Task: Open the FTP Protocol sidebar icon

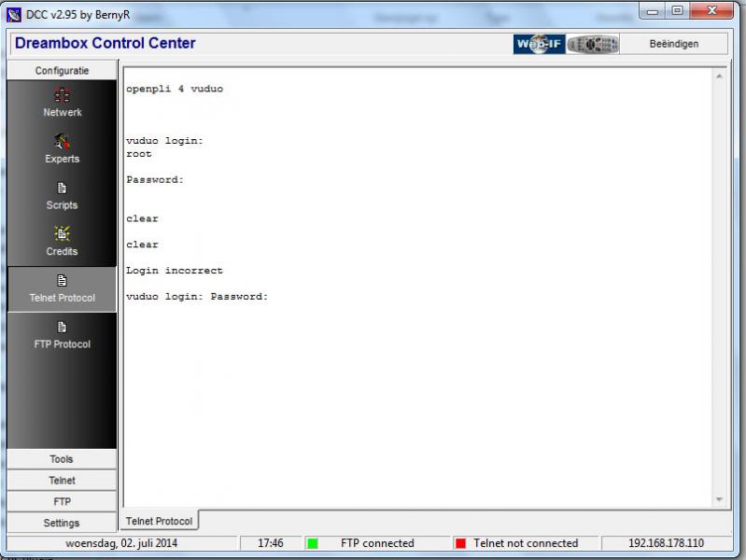Action: 62,328
